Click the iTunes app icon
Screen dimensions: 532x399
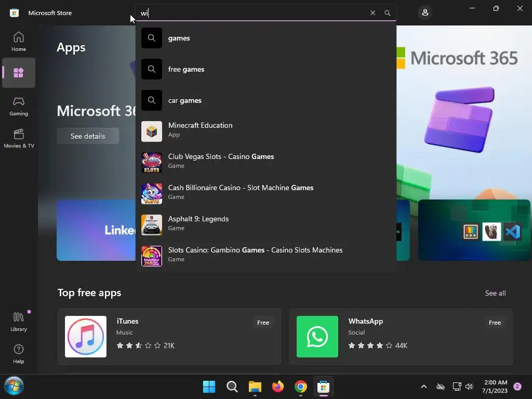point(86,337)
